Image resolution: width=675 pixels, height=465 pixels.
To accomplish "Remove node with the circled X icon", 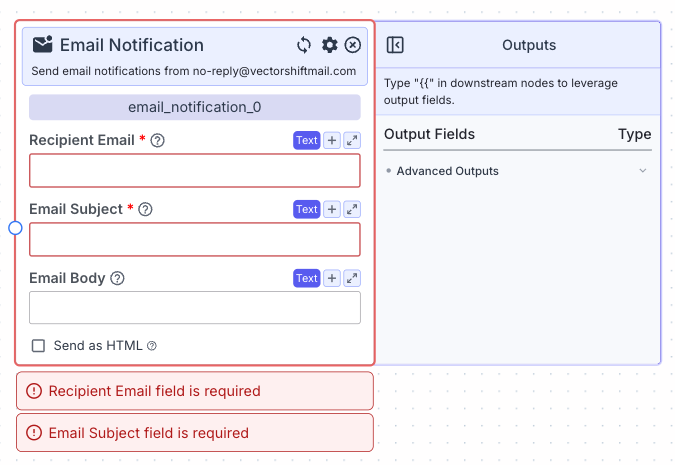I will pyautogui.click(x=353, y=45).
